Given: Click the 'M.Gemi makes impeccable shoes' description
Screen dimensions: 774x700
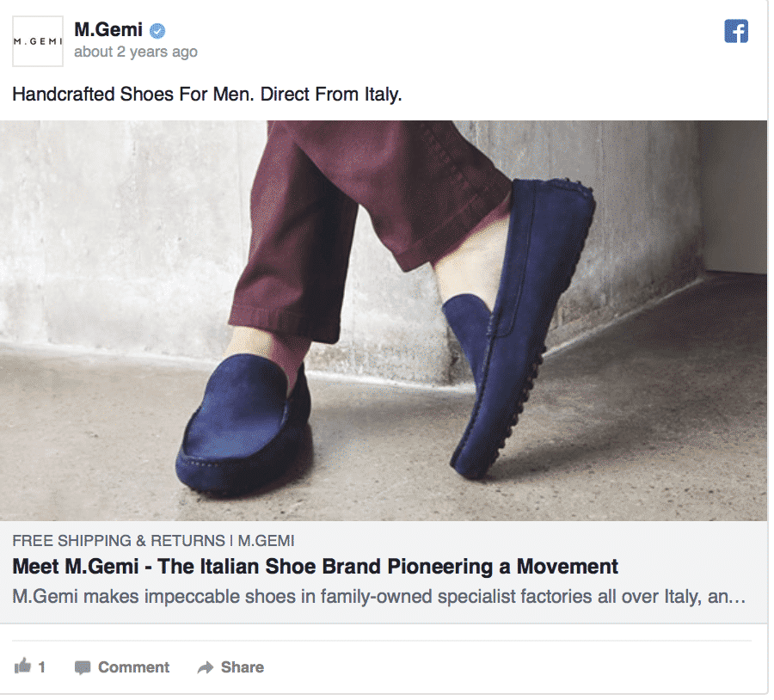Looking at the screenshot, I should [378, 597].
